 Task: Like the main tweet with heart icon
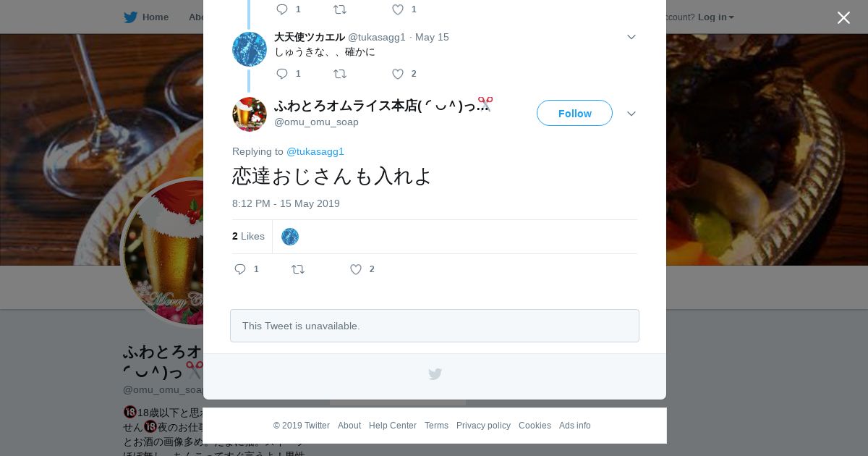[356, 269]
